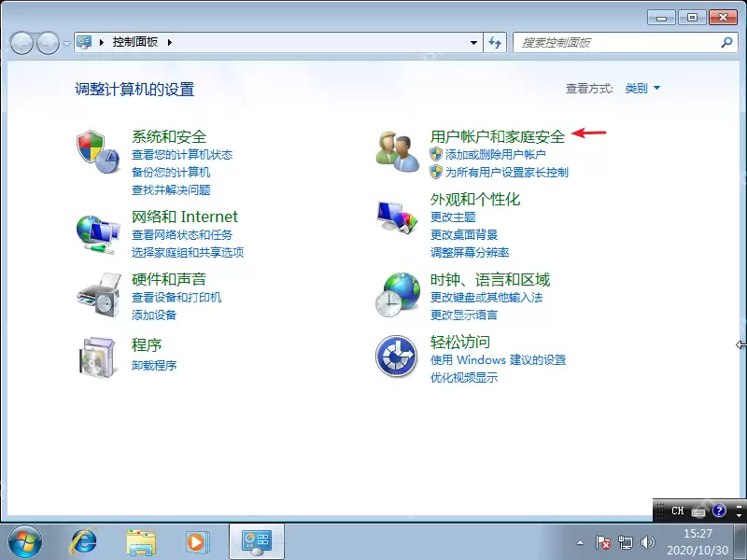
Task: Click the 网络和 Internet globe icon
Action: [x=98, y=232]
